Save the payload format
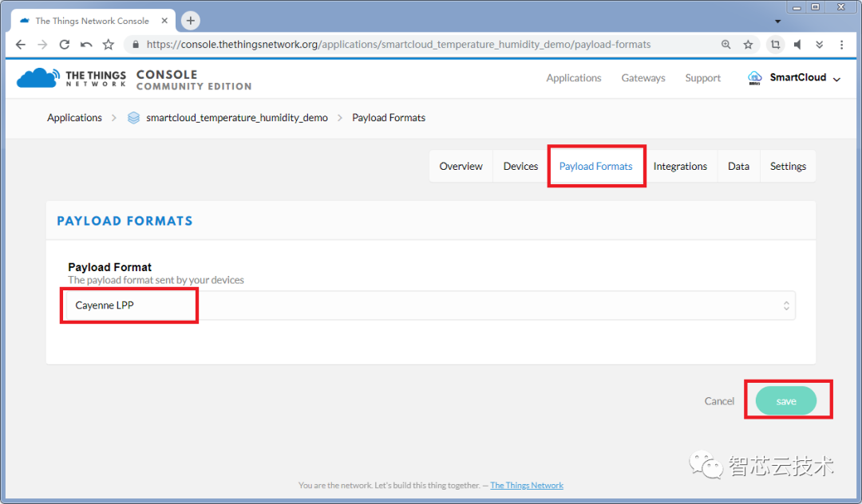Viewport: 862px width, 504px height. [x=786, y=401]
